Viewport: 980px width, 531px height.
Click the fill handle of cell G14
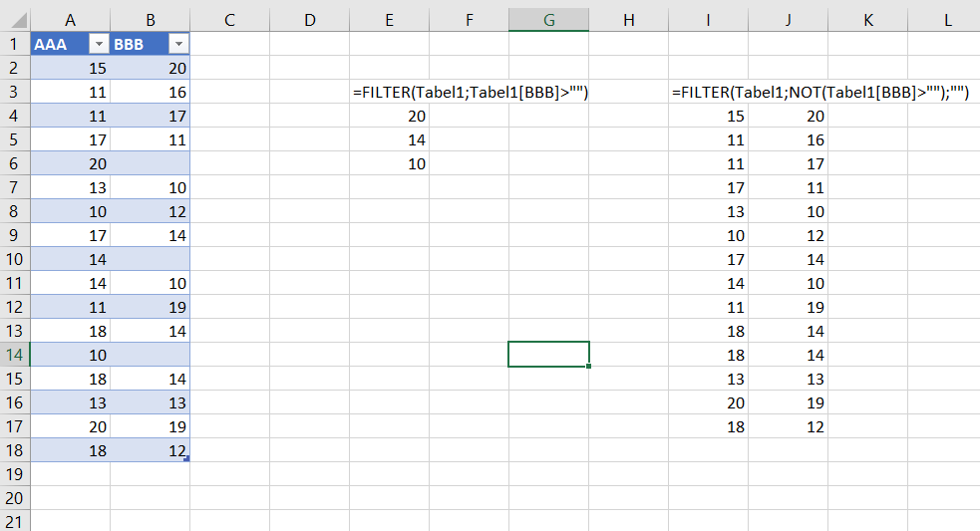(589, 366)
